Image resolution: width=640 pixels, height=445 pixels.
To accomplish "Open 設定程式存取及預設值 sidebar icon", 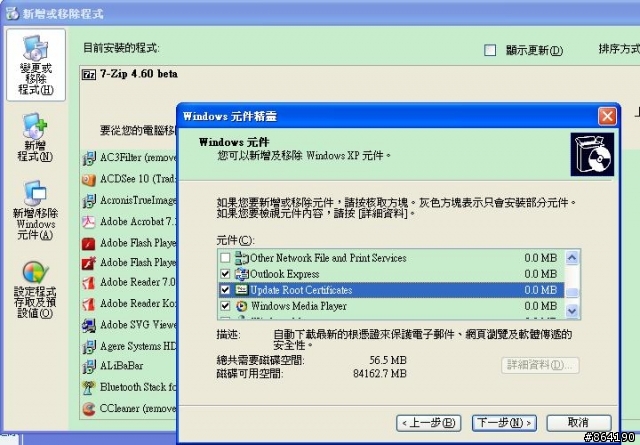I will (36, 289).
